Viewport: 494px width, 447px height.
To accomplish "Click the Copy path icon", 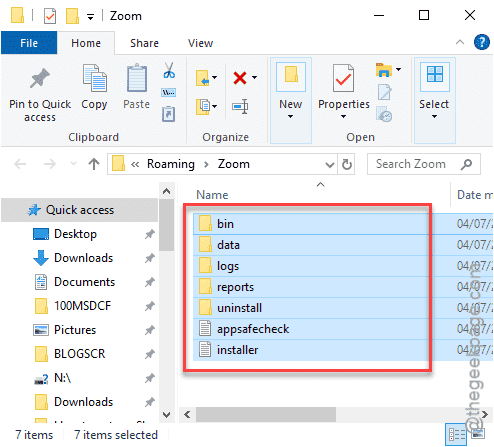I will pos(169,93).
